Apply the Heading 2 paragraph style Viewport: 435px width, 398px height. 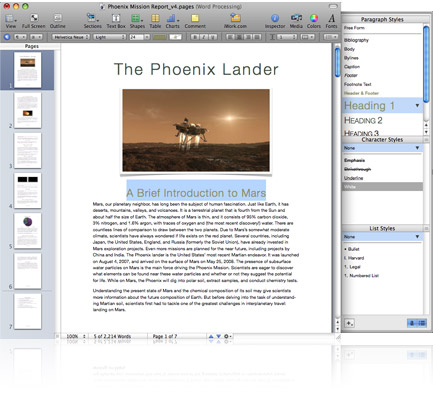pyautogui.click(x=363, y=120)
